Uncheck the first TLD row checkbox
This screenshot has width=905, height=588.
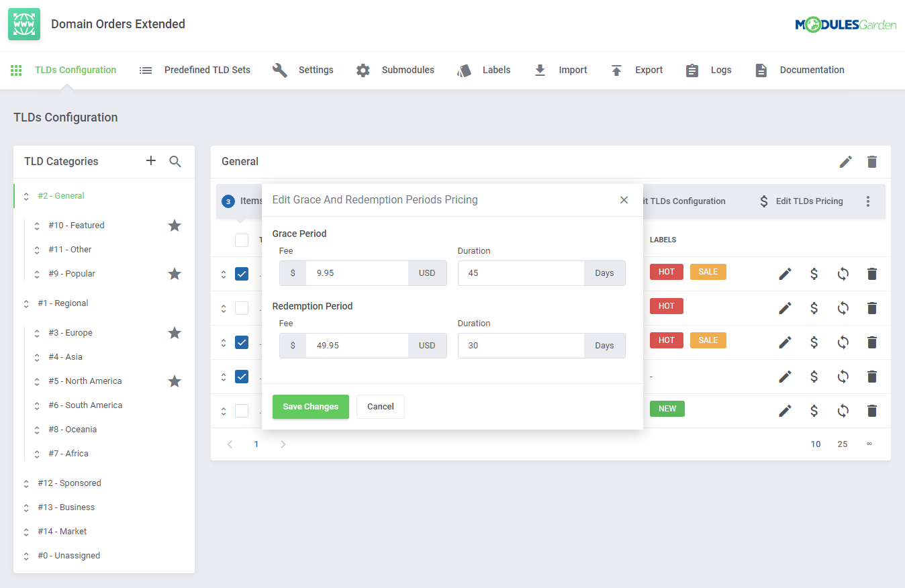click(x=242, y=274)
